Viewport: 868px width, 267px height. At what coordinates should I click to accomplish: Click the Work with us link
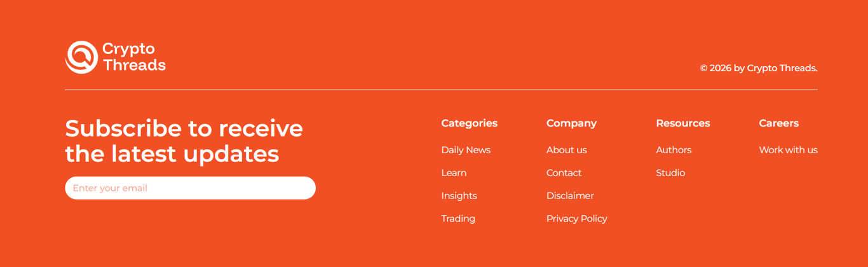(788, 150)
